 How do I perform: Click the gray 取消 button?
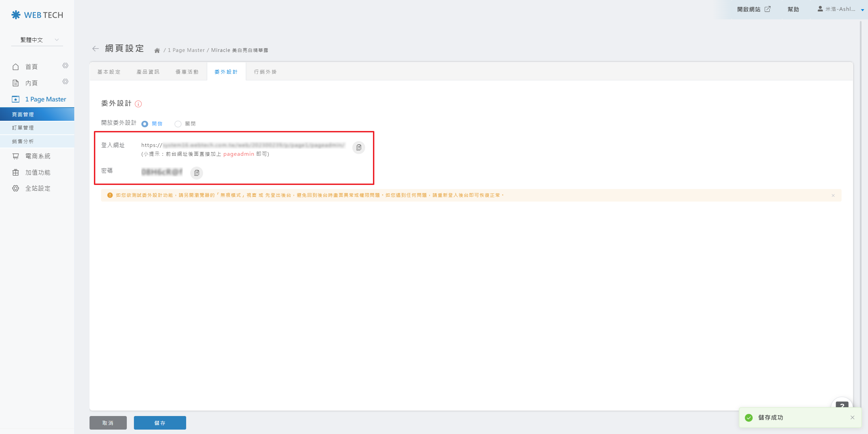click(108, 423)
